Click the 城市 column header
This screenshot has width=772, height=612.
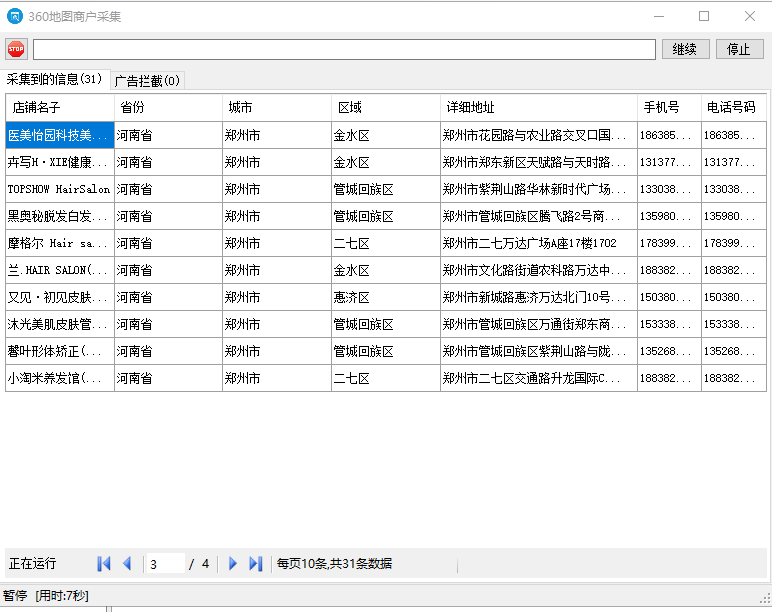coord(277,107)
